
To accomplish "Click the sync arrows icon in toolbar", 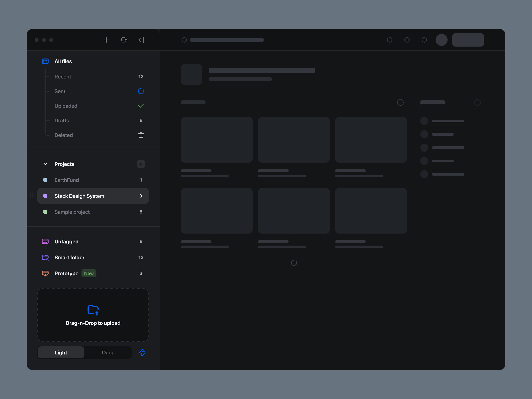I will pos(124,40).
